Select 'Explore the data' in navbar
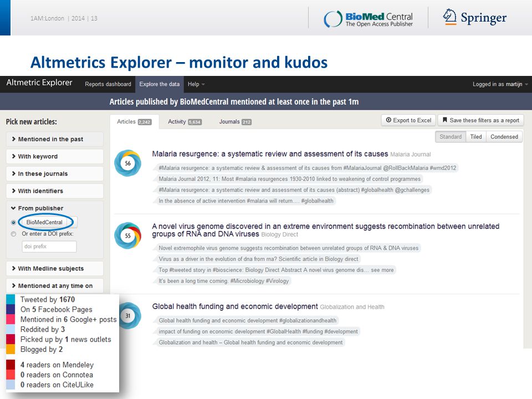 [x=160, y=84]
